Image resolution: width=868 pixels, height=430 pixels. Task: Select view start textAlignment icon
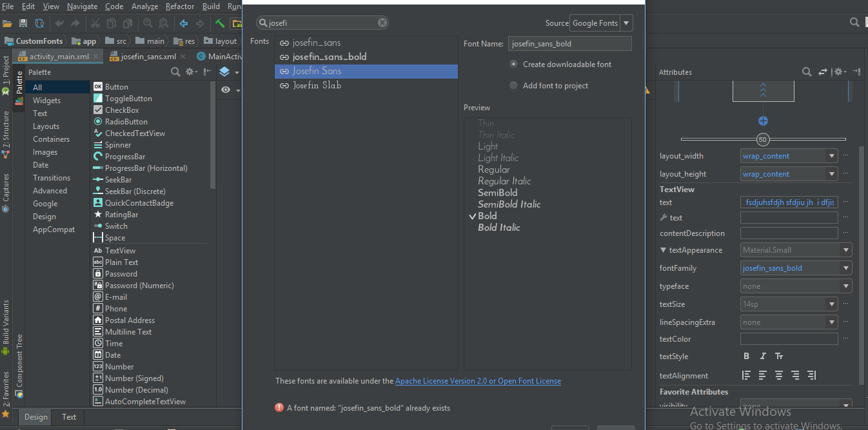point(747,375)
